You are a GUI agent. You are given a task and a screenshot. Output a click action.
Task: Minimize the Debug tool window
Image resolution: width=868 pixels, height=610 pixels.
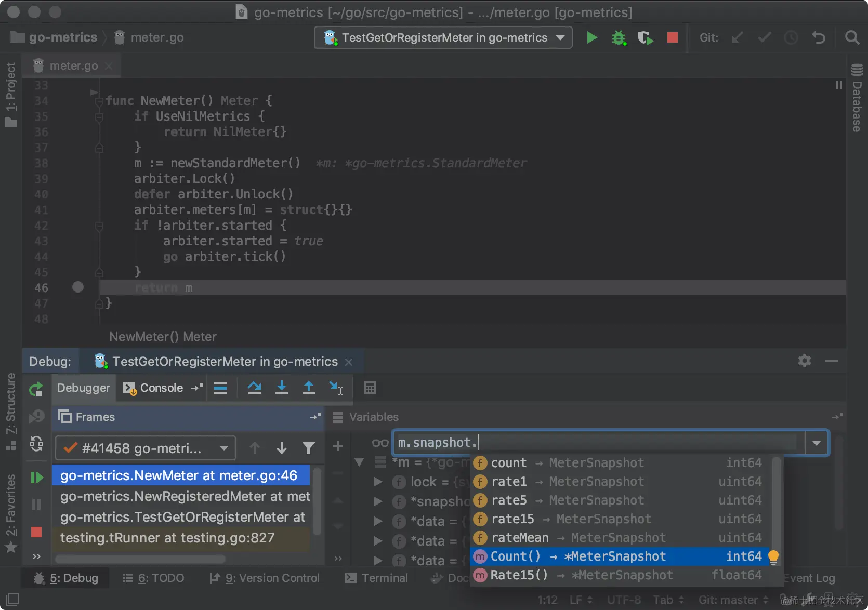coord(832,361)
